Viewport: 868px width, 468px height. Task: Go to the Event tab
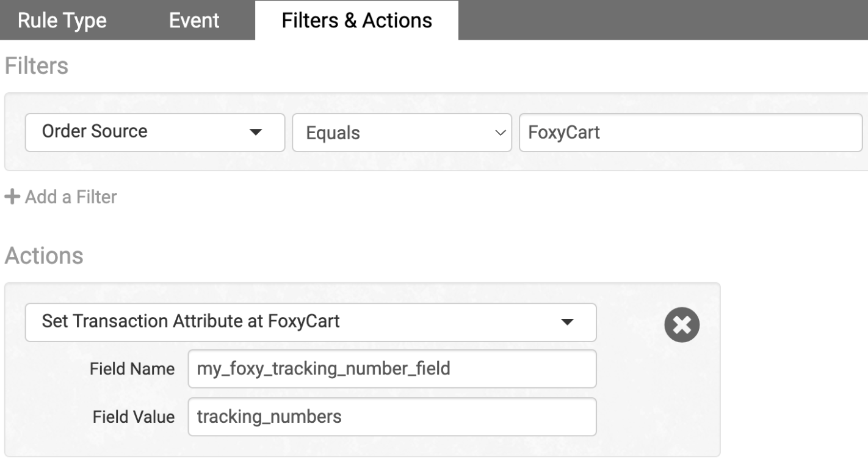[194, 20]
